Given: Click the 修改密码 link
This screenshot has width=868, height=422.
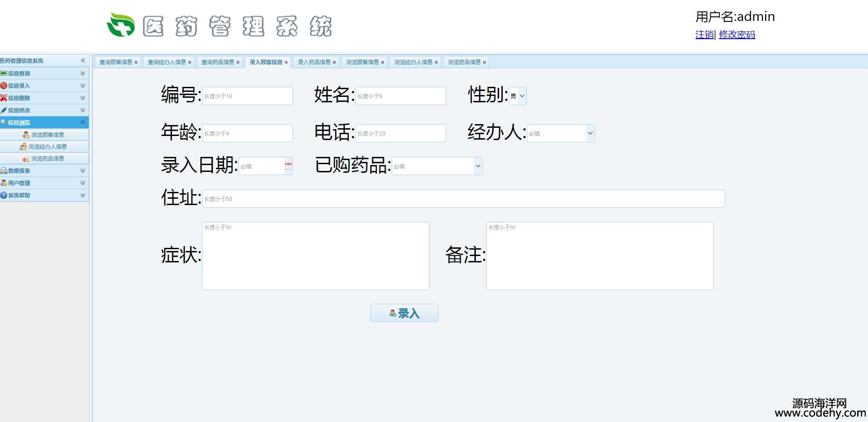Looking at the screenshot, I should pyautogui.click(x=737, y=35).
